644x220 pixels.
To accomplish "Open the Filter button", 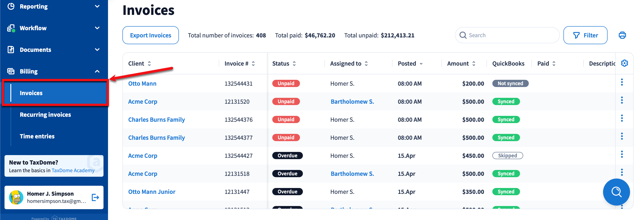I will tap(585, 35).
